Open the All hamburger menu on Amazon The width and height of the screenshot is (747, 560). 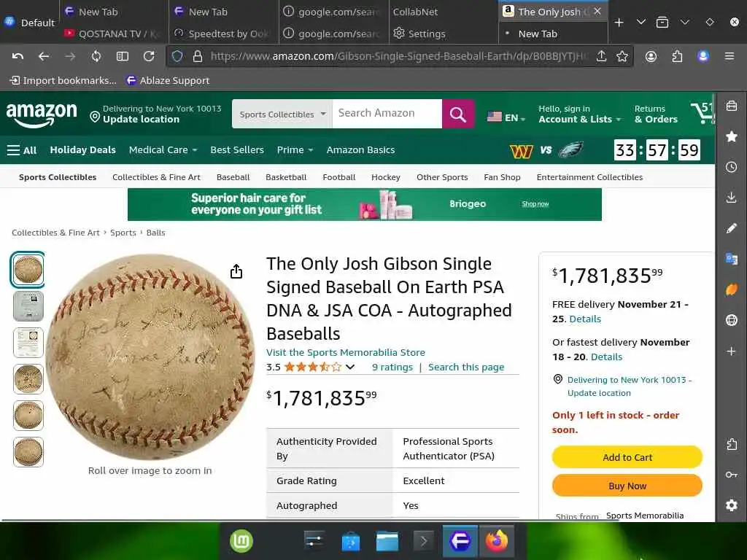coord(22,150)
